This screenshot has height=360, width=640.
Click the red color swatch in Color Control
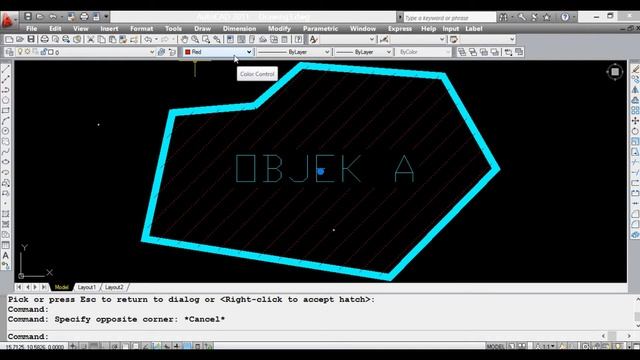[188, 52]
